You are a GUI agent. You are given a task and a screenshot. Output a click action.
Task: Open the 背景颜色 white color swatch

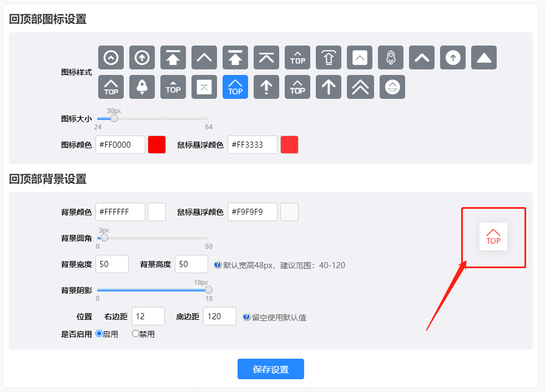click(157, 212)
